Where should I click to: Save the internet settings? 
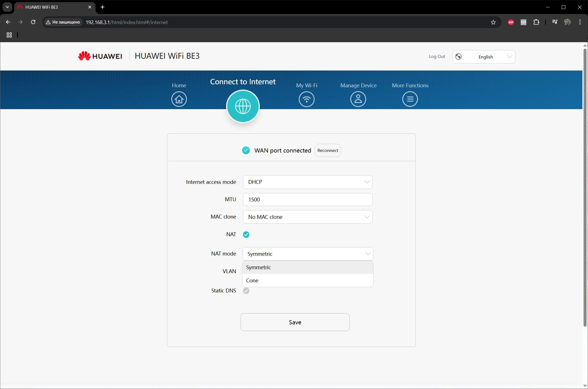tap(295, 322)
